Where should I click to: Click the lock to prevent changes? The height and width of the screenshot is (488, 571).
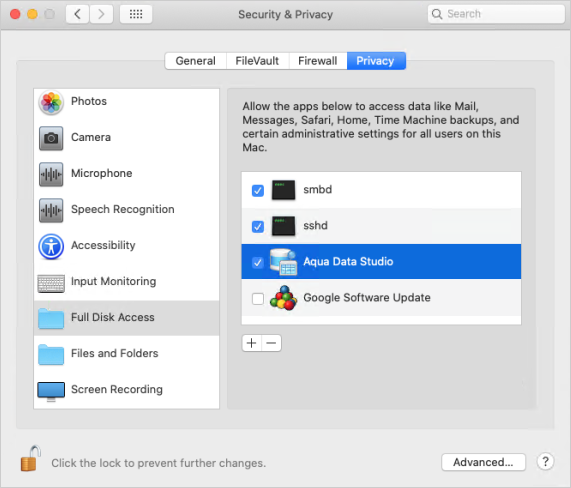(x=30, y=459)
